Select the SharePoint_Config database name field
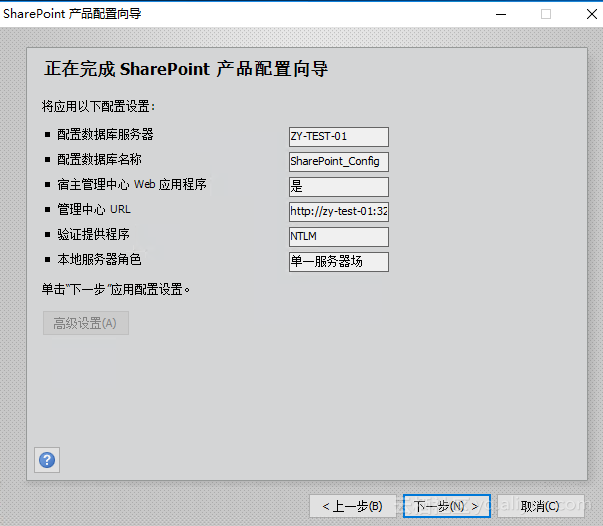 click(339, 162)
